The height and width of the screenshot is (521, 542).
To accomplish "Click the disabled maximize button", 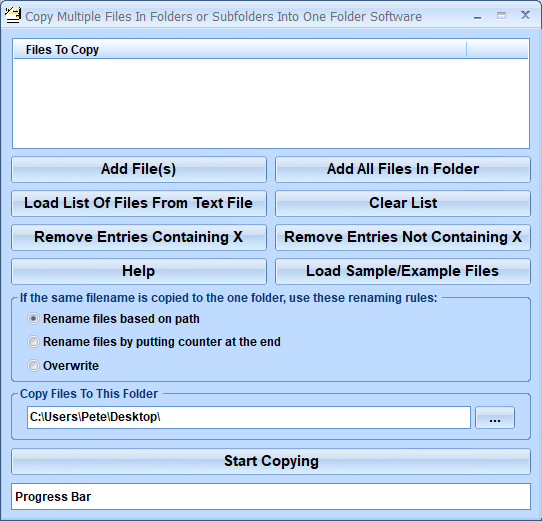I will pyautogui.click(x=501, y=16).
